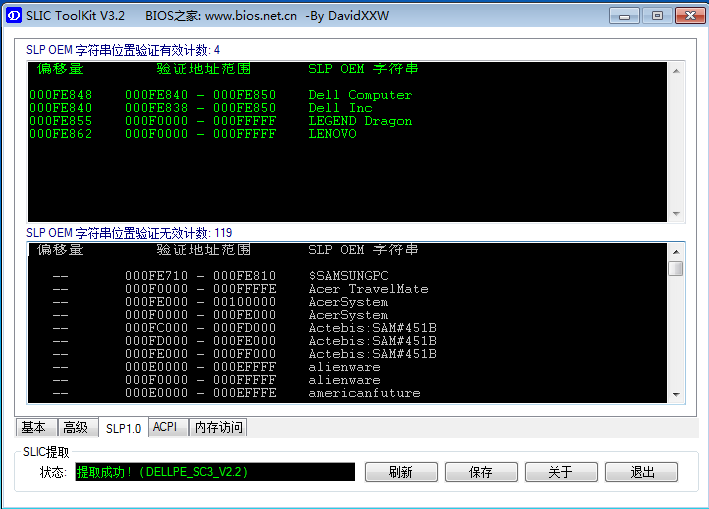Viewport: 709px width, 509px height.
Task: Click the status field showing DELLPE_SC3_V2.2
Action: coord(215,472)
